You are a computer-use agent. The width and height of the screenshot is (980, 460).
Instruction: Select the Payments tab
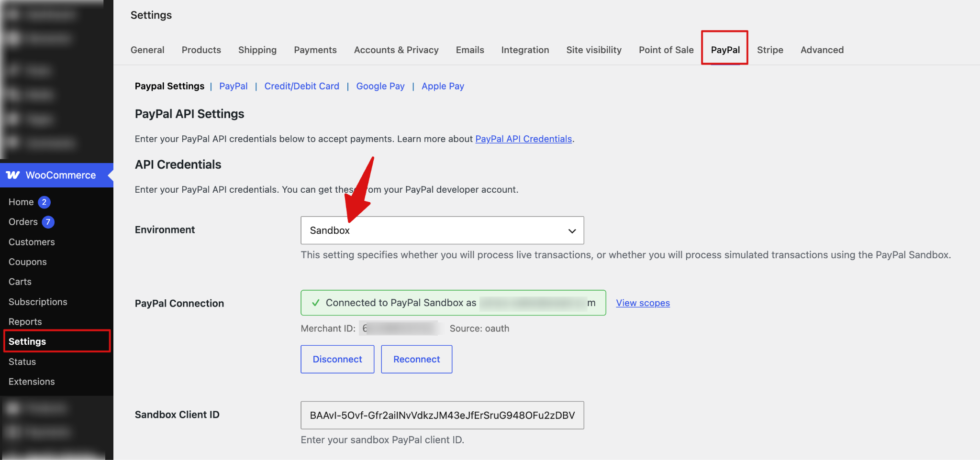click(x=315, y=50)
